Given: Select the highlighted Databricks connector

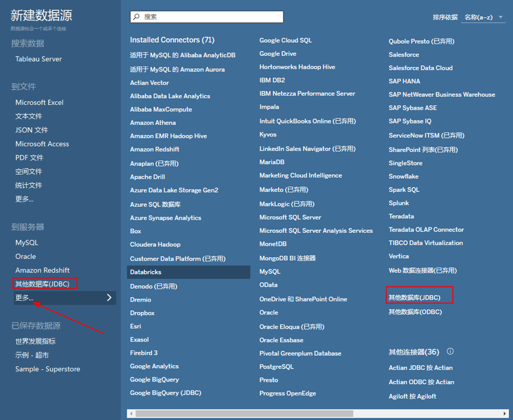Looking at the screenshot, I should [x=188, y=272].
